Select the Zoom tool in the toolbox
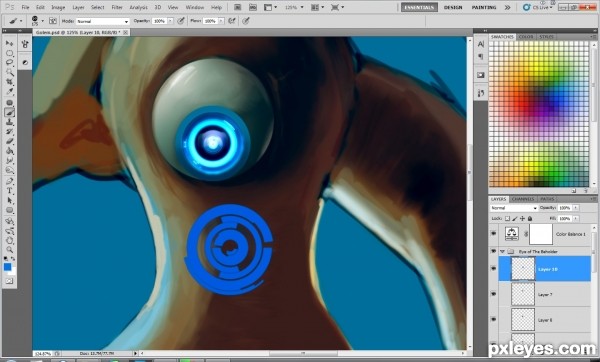The height and width of the screenshot is (362, 600). click(10, 249)
